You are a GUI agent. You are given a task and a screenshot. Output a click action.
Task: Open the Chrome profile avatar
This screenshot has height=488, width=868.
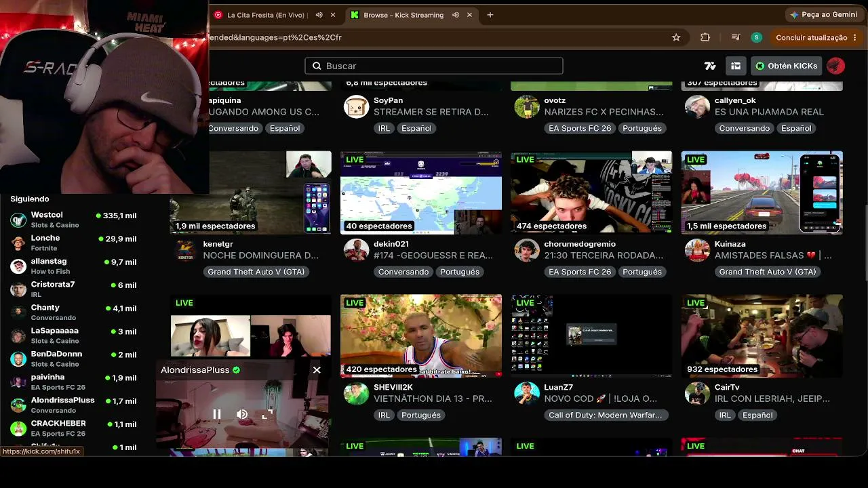[757, 37]
